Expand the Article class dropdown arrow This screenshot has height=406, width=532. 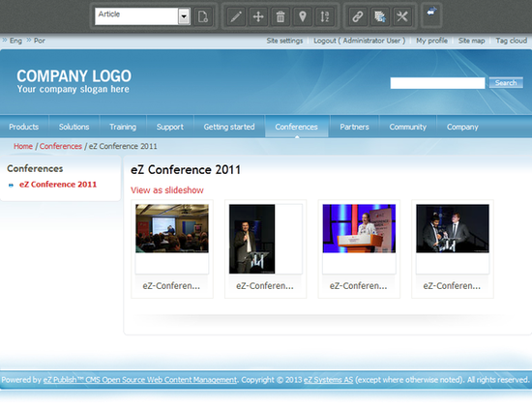click(x=184, y=16)
